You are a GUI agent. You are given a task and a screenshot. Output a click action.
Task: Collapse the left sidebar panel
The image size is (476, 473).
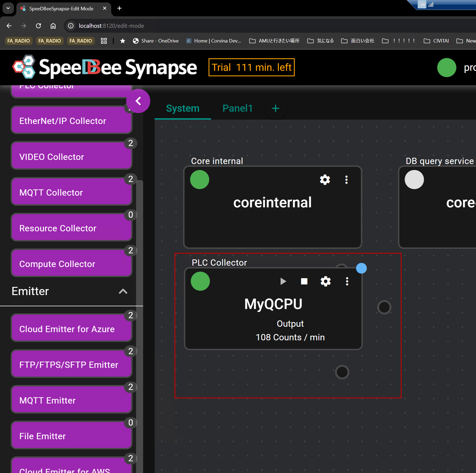coord(138,101)
